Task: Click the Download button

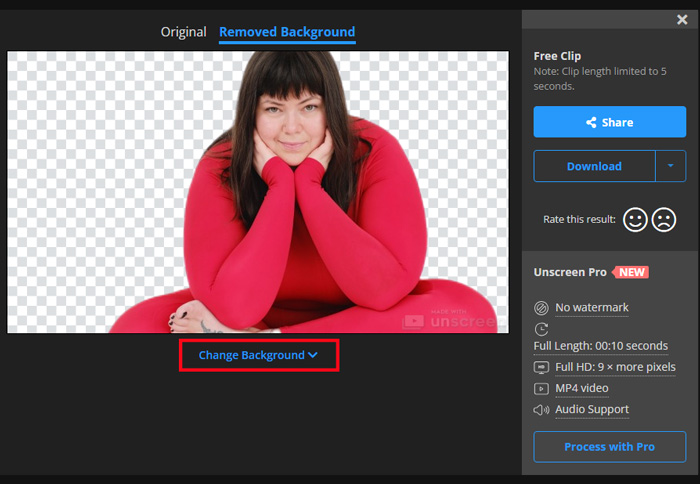Action: [594, 166]
